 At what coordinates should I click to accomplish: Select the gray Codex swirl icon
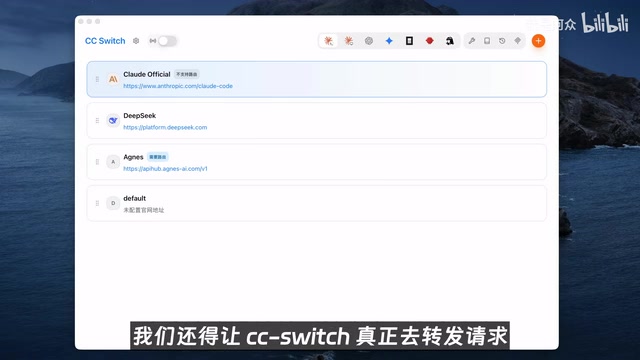pos(369,41)
